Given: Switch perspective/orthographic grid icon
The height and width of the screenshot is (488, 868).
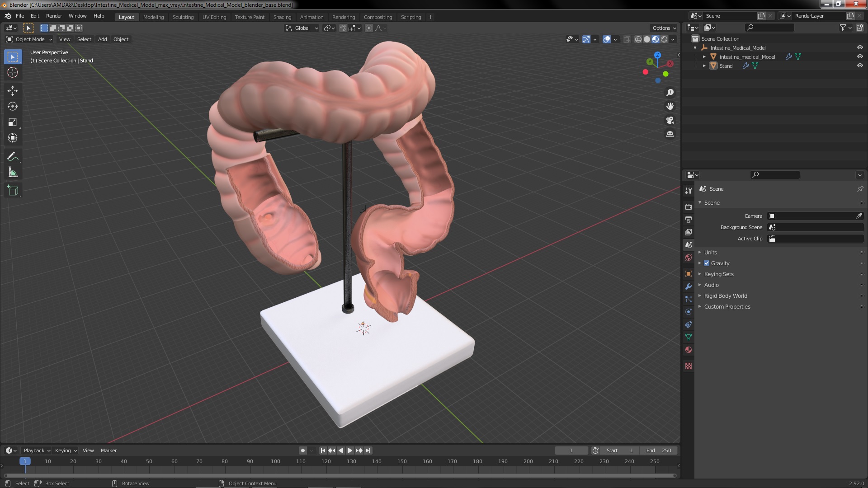Looking at the screenshot, I should 670,134.
